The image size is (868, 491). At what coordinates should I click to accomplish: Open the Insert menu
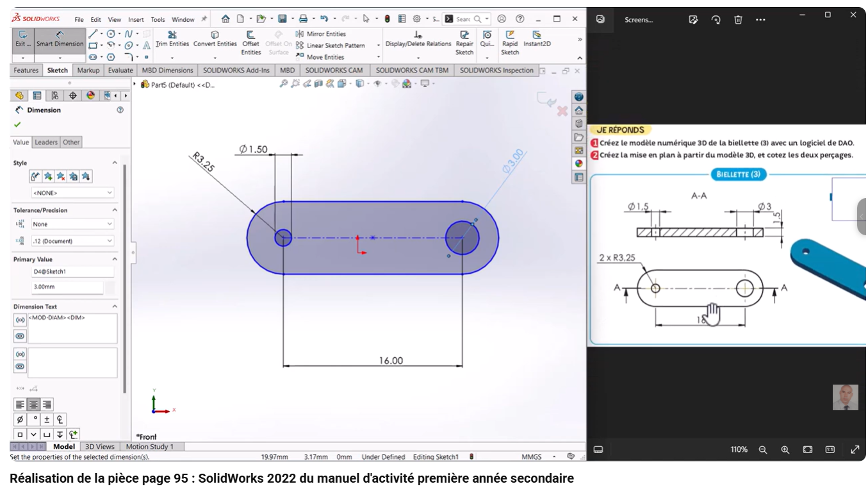[136, 20]
